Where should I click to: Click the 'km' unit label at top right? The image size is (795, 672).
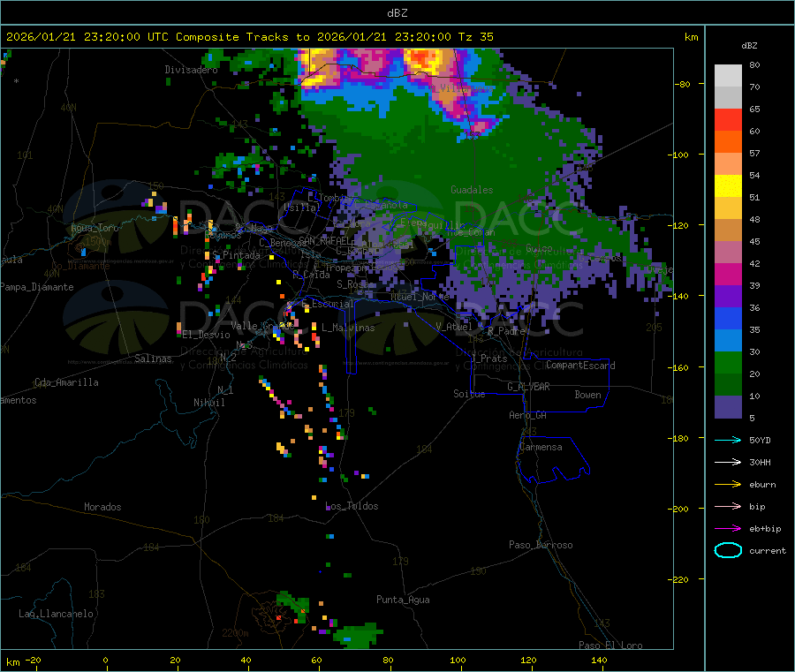(691, 37)
